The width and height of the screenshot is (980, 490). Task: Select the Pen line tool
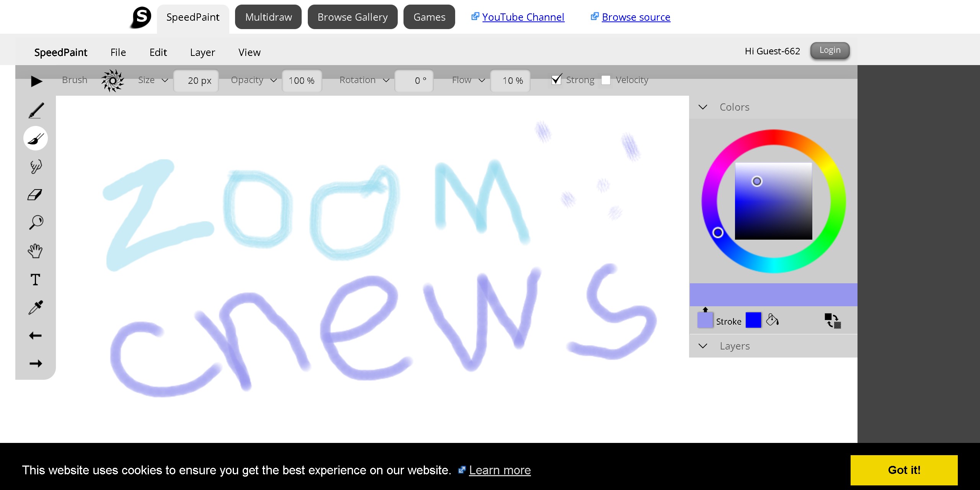(x=36, y=110)
